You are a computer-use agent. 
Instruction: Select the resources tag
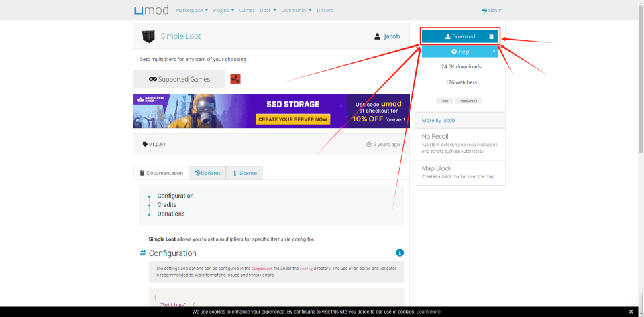[468, 101]
